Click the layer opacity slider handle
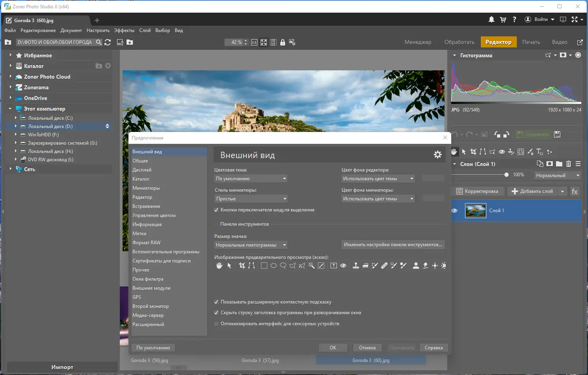 (507, 175)
